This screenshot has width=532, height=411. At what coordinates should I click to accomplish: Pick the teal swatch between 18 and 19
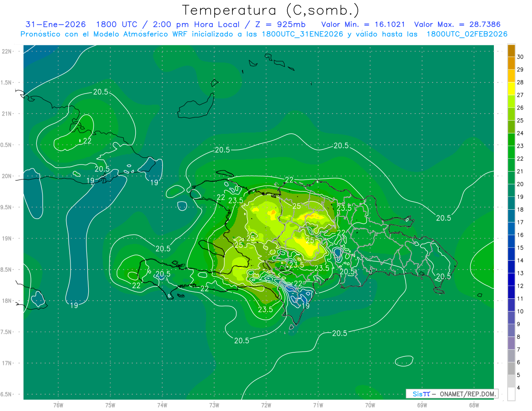click(511, 203)
